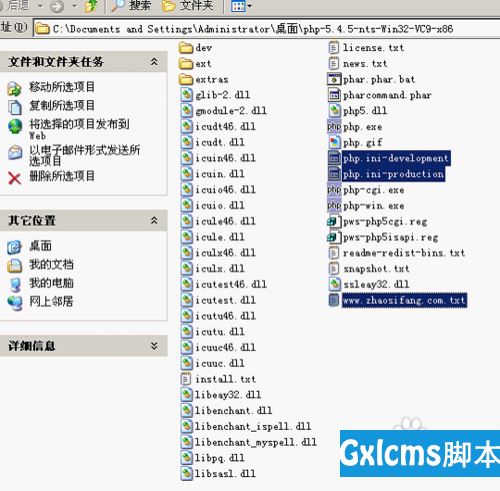
Task: Select the phar.phar.bat file icon
Action: (334, 79)
